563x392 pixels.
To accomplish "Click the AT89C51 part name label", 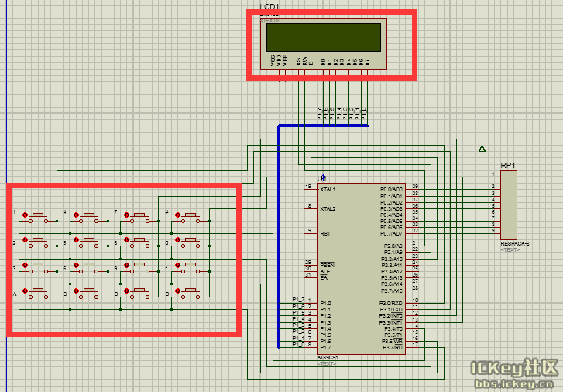I will pyautogui.click(x=328, y=357).
